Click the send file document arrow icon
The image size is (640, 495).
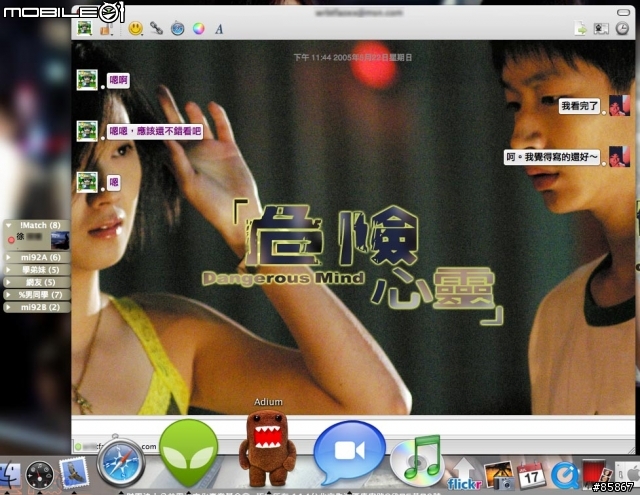pyautogui.click(x=580, y=29)
